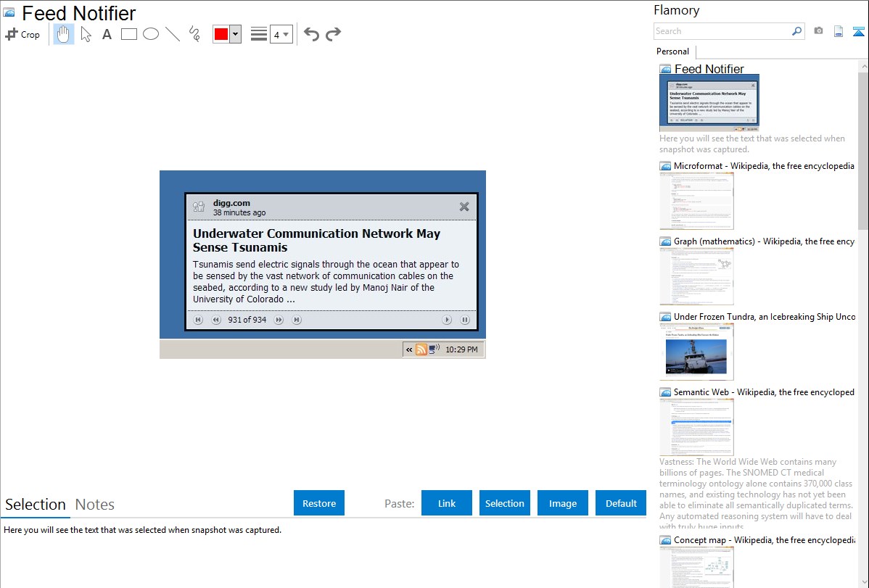This screenshot has width=869, height=588.
Task: Open the Icebreaking Ship snapshot thumbnail
Action: coord(696,352)
